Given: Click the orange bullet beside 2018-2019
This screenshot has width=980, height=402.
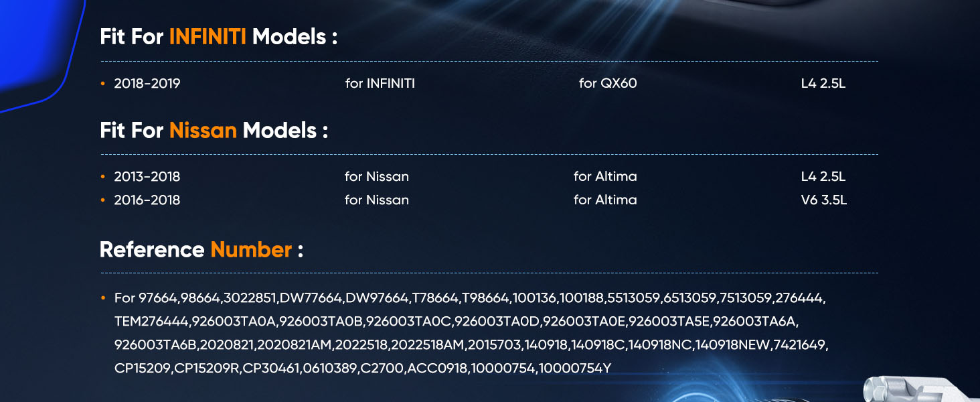Looking at the screenshot, I should tap(103, 84).
